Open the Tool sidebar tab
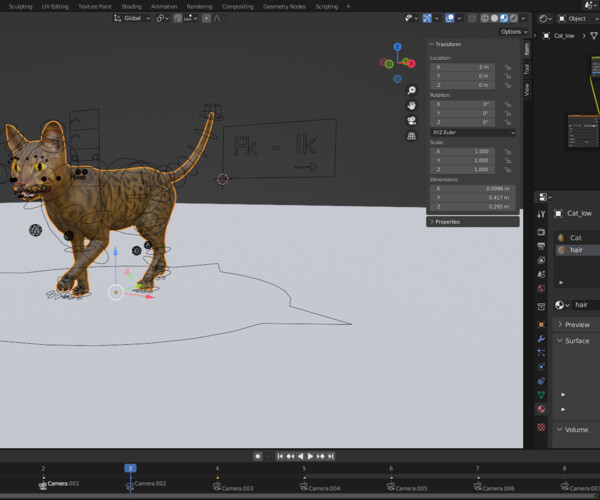Image resolution: width=600 pixels, height=500 pixels. [x=527, y=69]
